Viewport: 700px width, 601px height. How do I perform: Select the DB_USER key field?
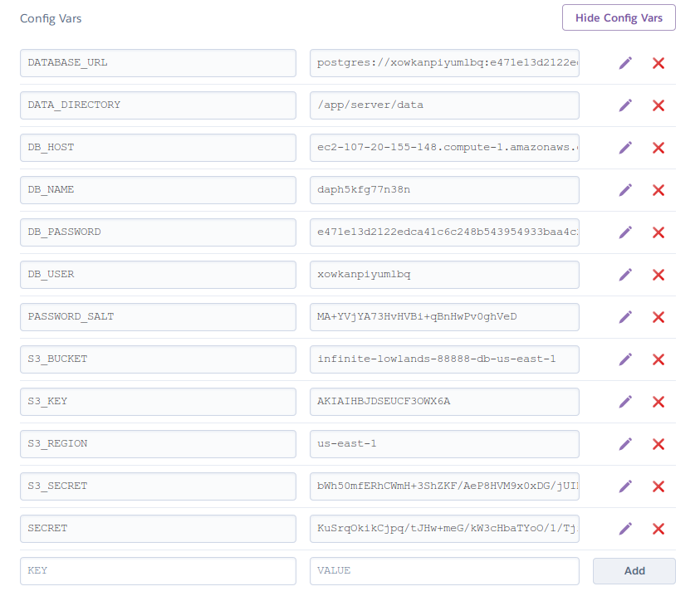158,275
